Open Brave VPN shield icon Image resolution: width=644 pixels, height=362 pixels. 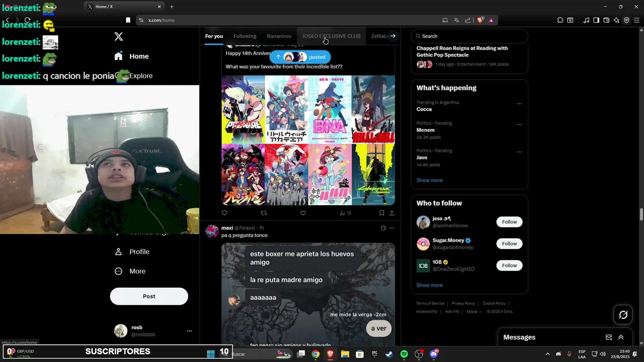tap(626, 20)
